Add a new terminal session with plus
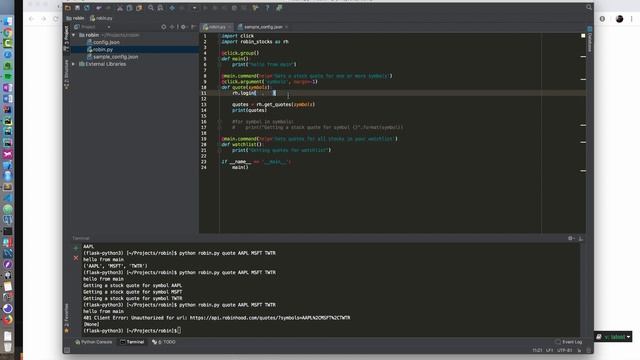The image size is (640, 360). tap(76, 248)
